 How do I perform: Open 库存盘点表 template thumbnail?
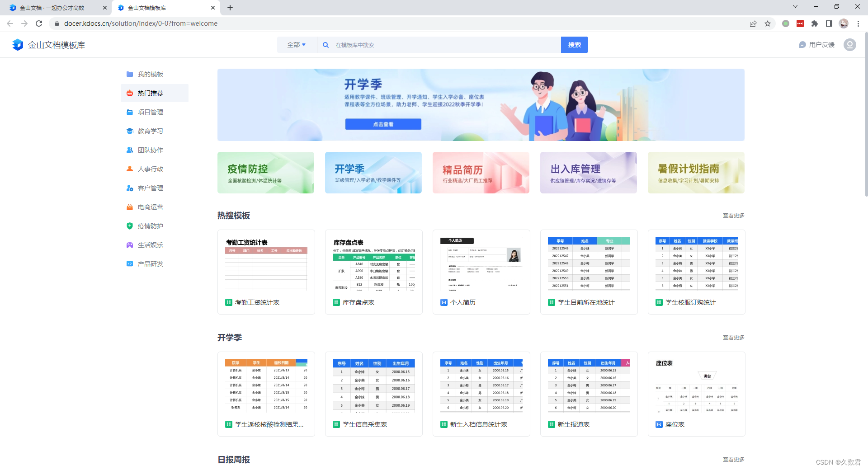click(x=374, y=263)
